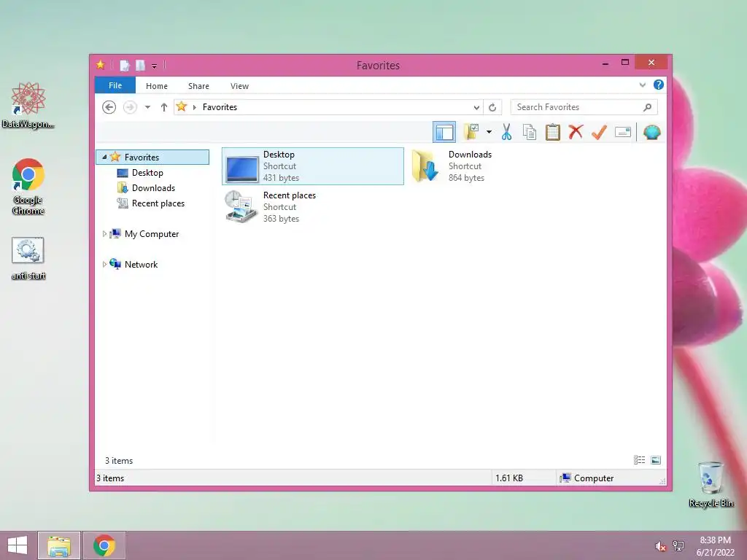Open Customize Quick Access Toolbar dropdown

pos(155,66)
